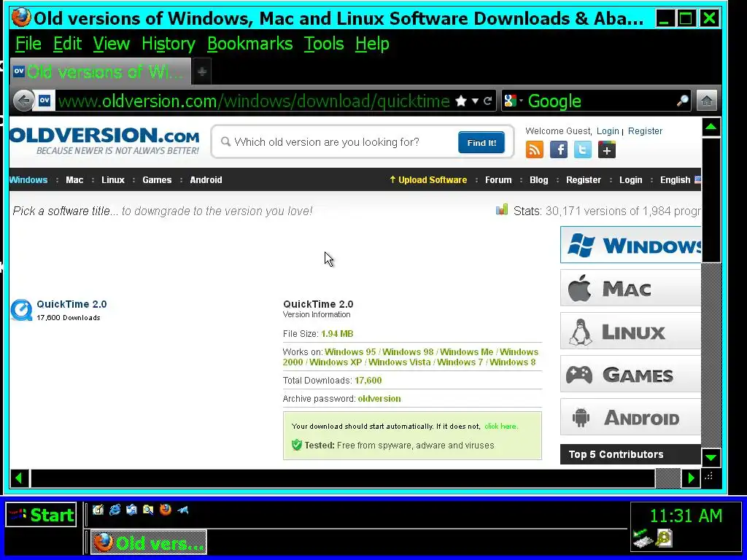Open the Android sidebar category button
Viewport: 747px width, 560px height.
(631, 417)
